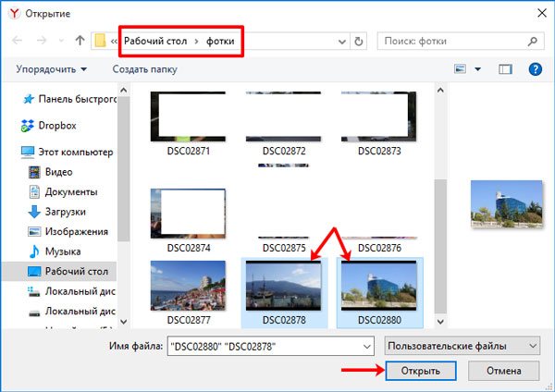Viewport: 555px width, 392px height.
Task: Open the Документы folder
Action: pyautogui.click(x=63, y=191)
